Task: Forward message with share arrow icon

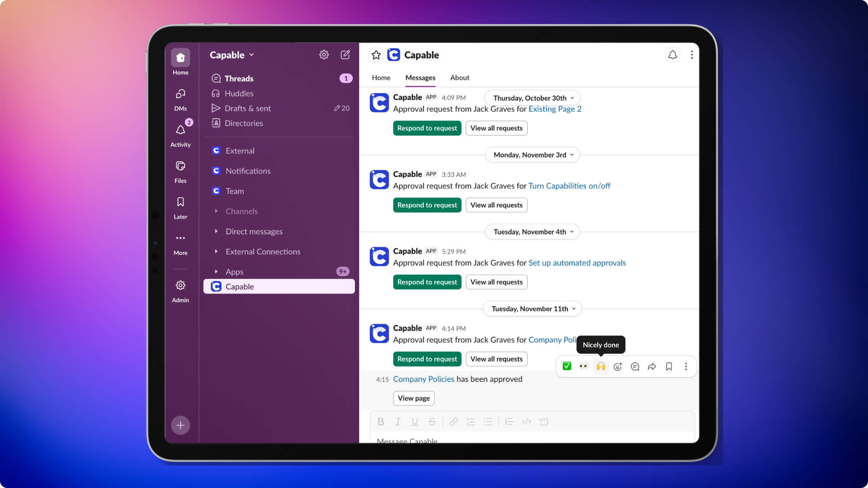Action: [x=652, y=366]
